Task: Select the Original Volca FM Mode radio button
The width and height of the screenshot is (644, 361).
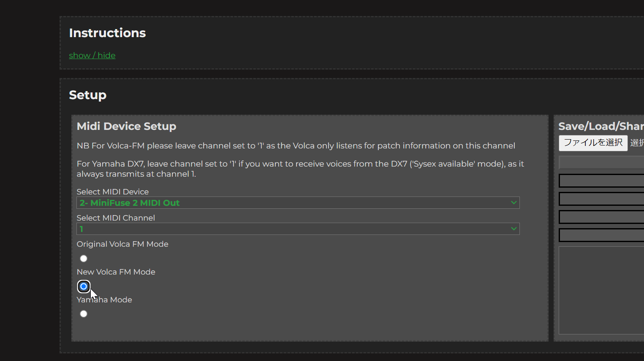Action: pyautogui.click(x=84, y=259)
